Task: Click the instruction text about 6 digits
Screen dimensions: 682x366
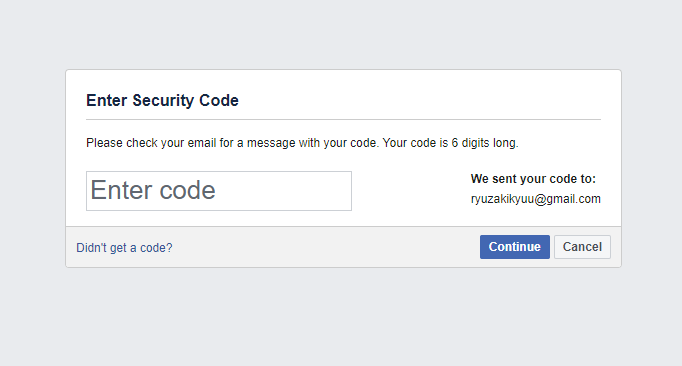Action: [302, 143]
